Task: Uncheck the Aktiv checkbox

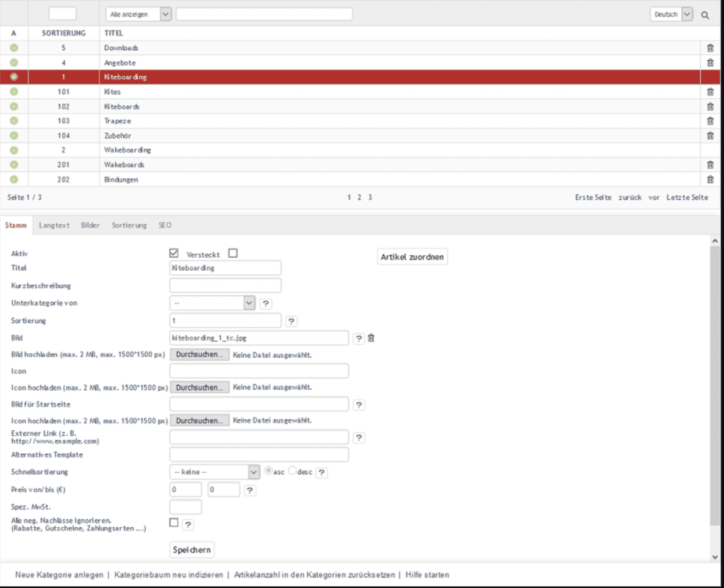Action: [x=173, y=252]
